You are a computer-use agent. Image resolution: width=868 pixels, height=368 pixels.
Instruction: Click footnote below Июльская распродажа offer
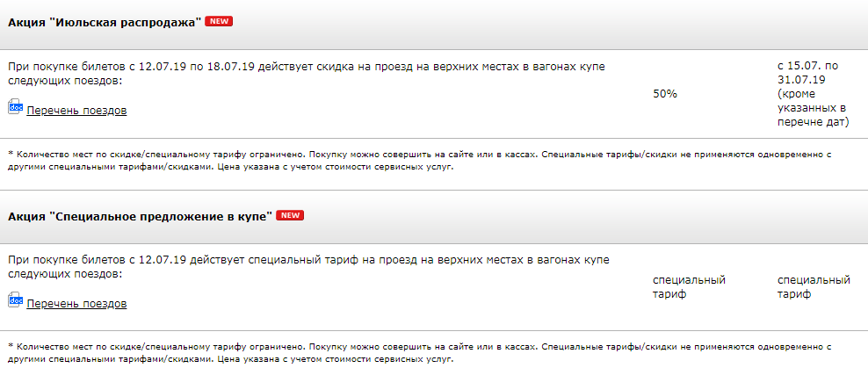(x=420, y=161)
